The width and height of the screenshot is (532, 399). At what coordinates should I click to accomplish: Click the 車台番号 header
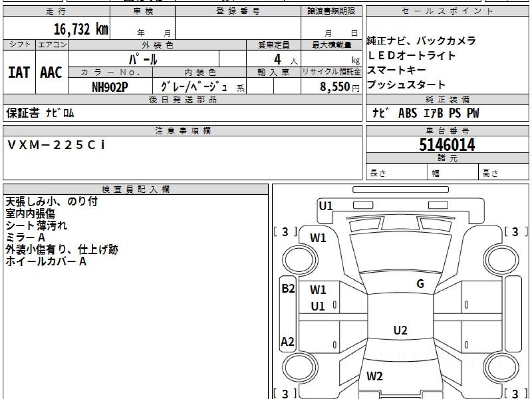pos(447,131)
